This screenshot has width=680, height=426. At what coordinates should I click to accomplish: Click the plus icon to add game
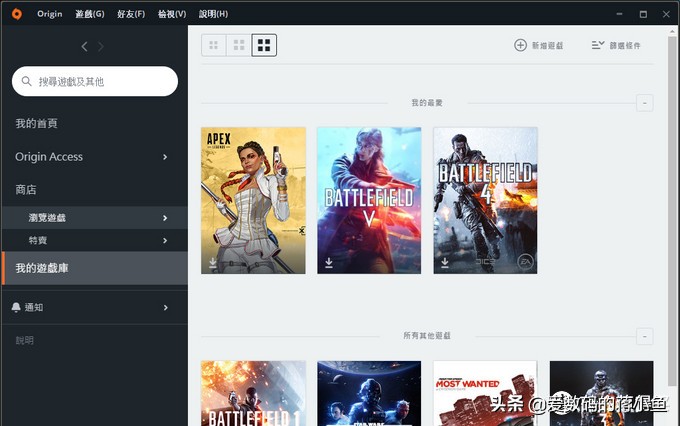point(520,45)
